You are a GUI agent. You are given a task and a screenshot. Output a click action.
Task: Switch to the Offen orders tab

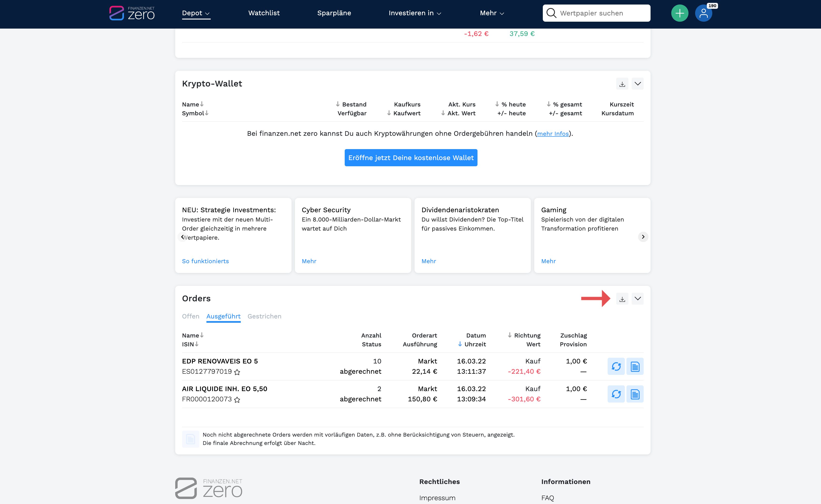point(190,316)
